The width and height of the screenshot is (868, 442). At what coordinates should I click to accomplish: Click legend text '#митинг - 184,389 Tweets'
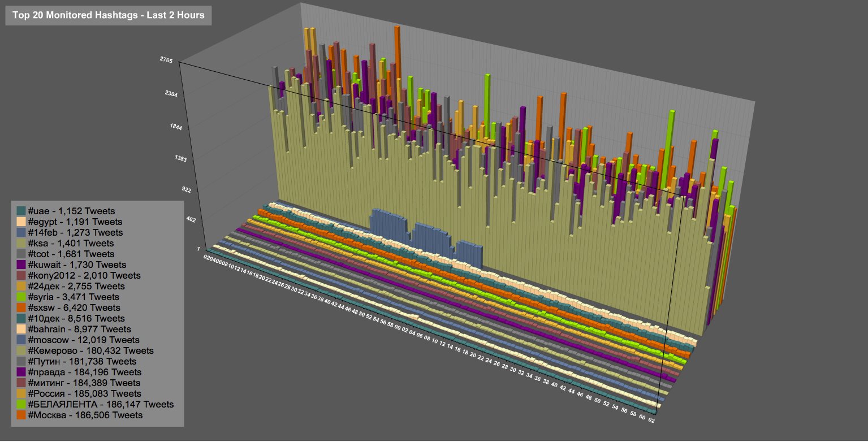[85, 383]
